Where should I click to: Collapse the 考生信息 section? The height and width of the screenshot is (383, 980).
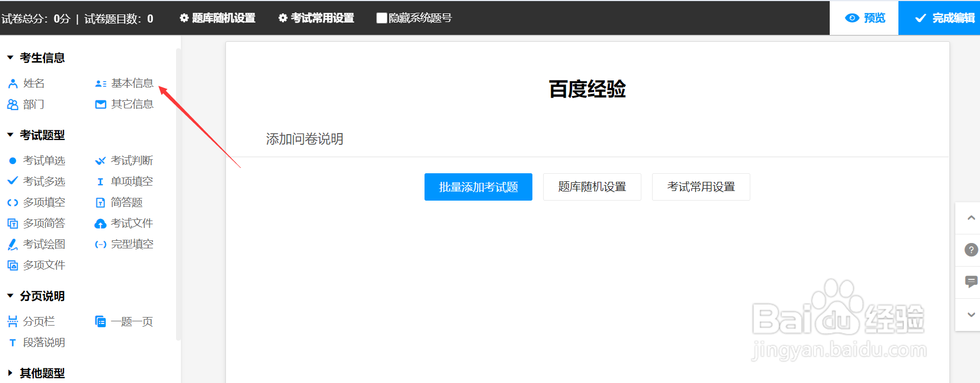point(36,57)
